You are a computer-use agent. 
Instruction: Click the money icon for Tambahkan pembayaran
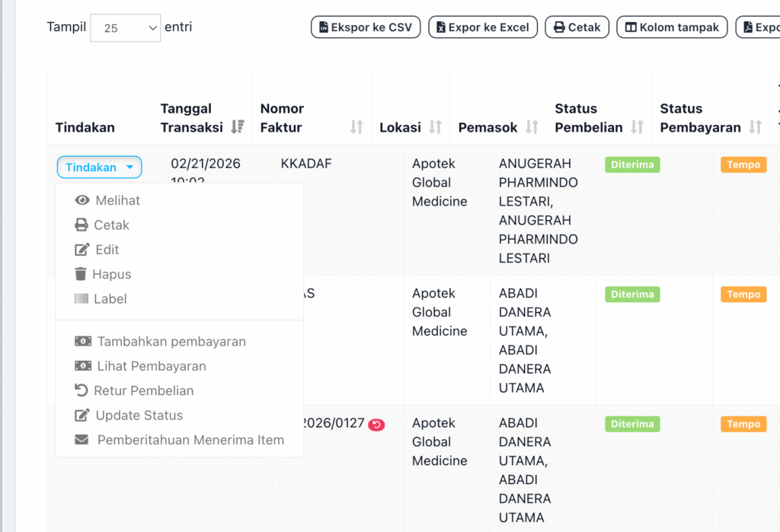click(83, 342)
